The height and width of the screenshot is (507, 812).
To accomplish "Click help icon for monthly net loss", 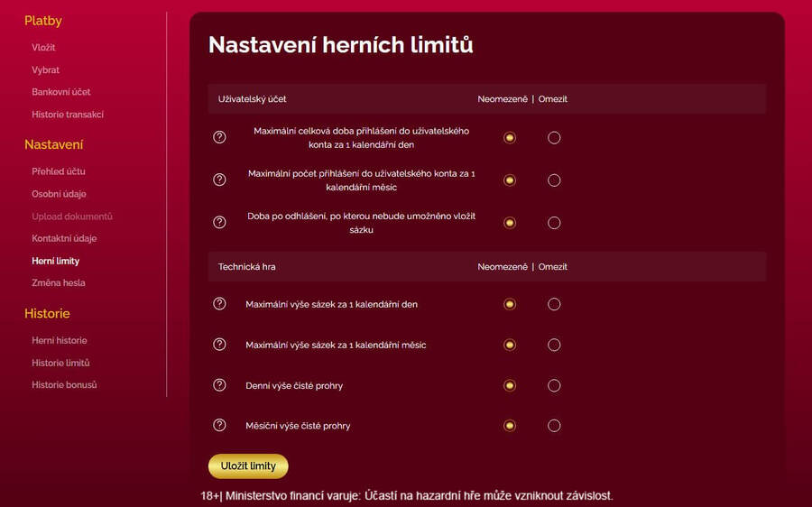I will click(219, 425).
